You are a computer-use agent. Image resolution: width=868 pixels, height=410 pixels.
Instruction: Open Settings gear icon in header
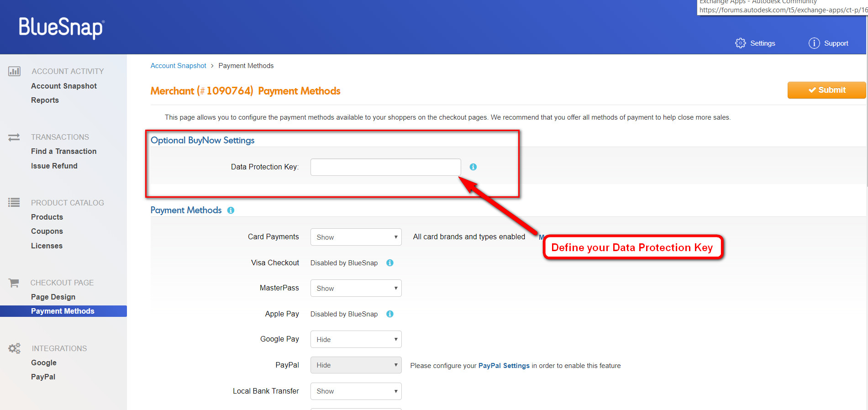tap(740, 43)
